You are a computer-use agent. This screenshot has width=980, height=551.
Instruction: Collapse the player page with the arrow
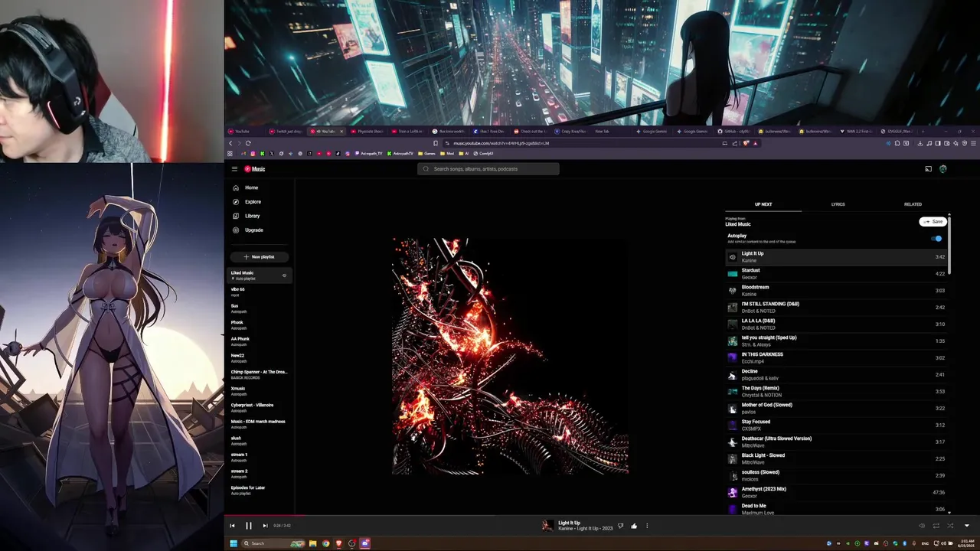(966, 526)
